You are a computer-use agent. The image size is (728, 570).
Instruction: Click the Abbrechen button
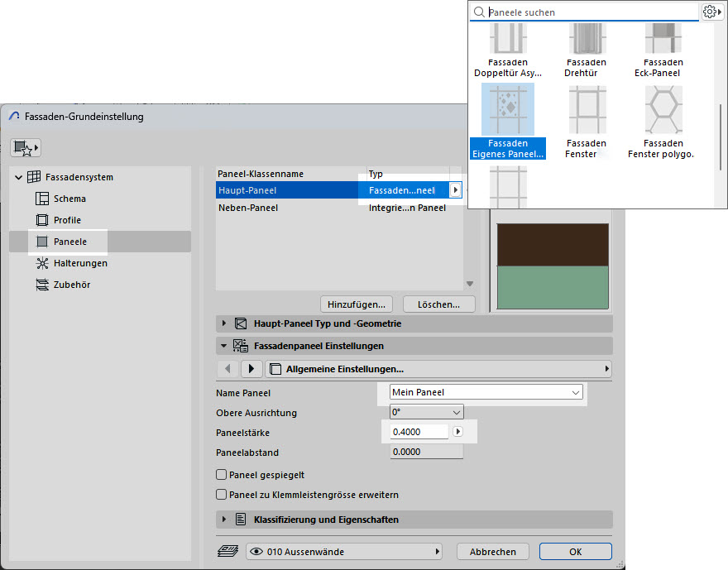click(492, 552)
